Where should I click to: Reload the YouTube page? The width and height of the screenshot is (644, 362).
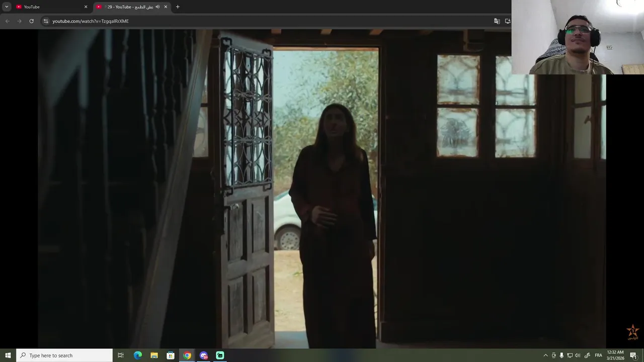click(31, 21)
